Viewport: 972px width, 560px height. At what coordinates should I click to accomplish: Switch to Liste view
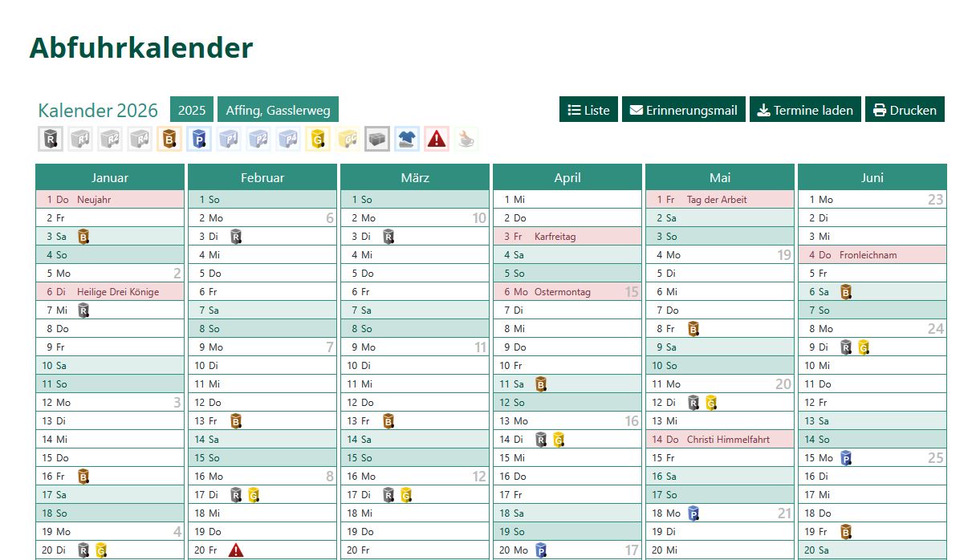tap(588, 110)
